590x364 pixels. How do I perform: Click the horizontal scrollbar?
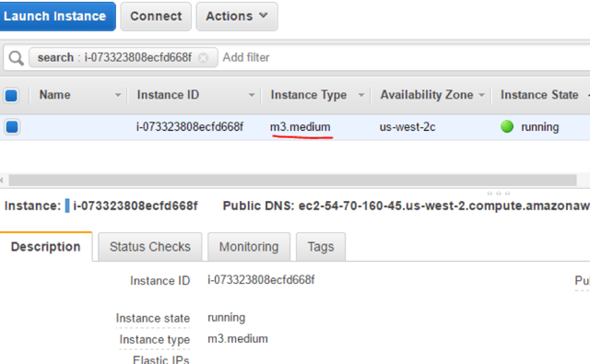292,180
